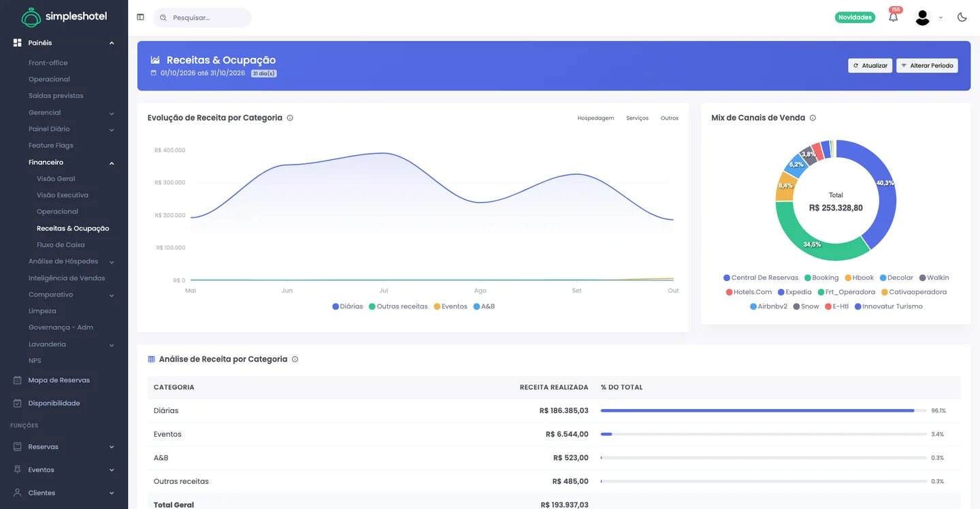Open Visão Executiva menu item
This screenshot has width=980, height=509.
coord(63,195)
